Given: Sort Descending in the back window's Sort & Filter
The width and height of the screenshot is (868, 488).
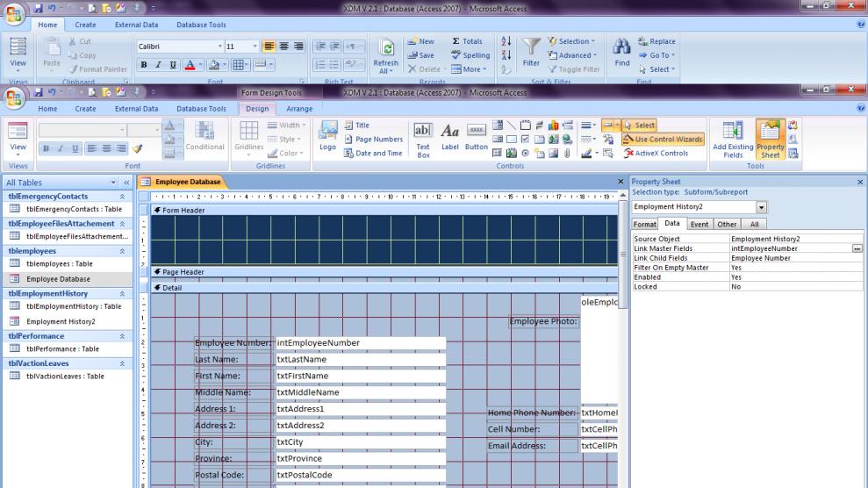Looking at the screenshot, I should pos(506,55).
